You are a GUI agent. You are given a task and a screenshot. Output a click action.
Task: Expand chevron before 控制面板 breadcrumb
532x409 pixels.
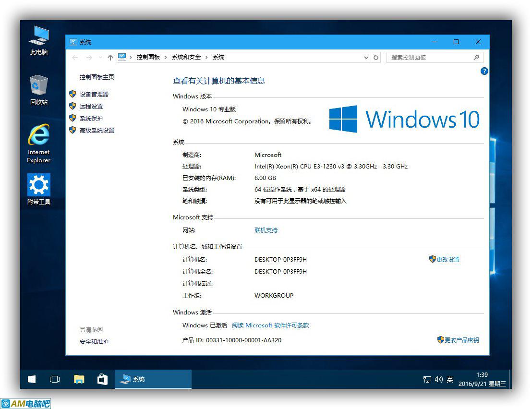[131, 57]
